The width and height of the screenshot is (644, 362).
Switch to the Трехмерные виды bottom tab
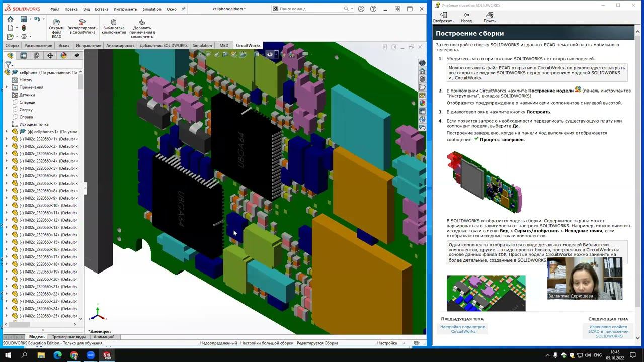tap(69, 337)
